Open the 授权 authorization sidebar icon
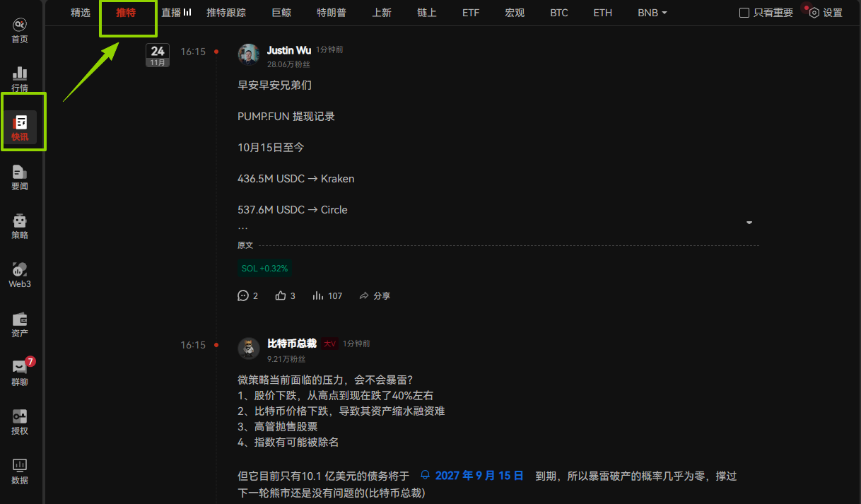 pos(20,421)
